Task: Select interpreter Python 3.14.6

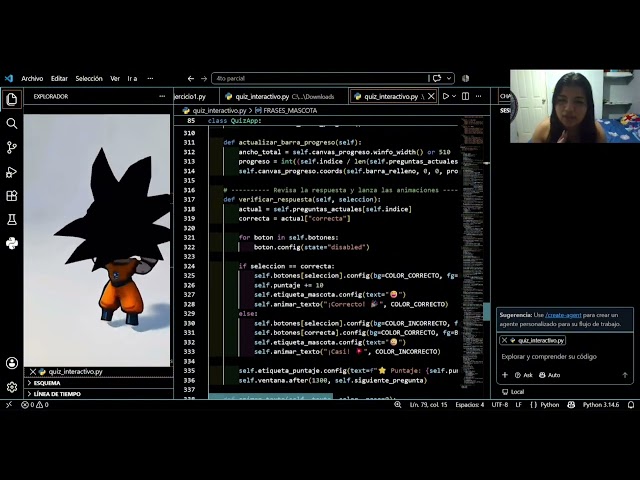Action: [601, 404]
